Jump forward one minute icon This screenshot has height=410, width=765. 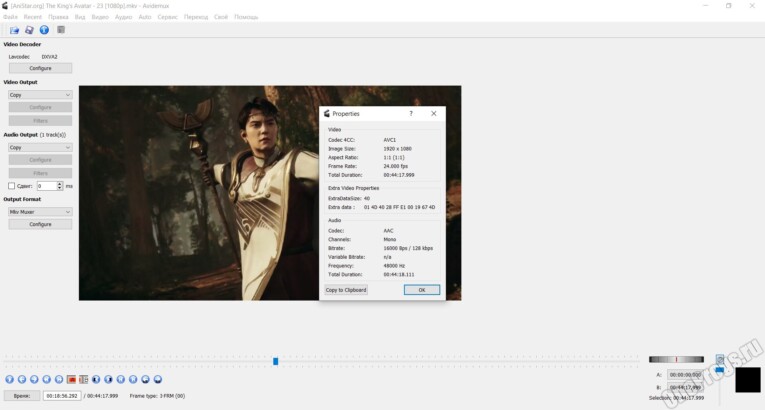coord(158,379)
